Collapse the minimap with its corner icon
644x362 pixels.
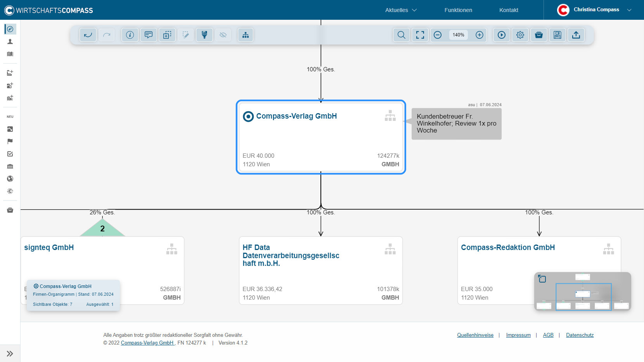click(542, 279)
